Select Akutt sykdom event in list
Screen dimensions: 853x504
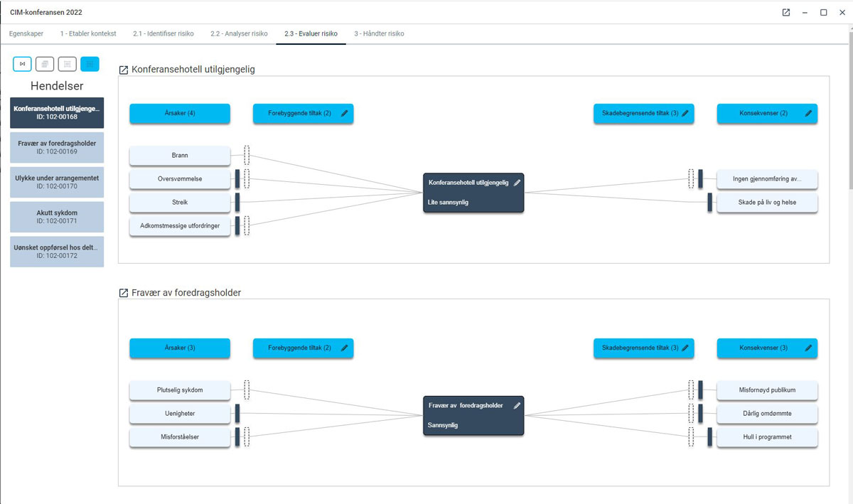pos(57,217)
